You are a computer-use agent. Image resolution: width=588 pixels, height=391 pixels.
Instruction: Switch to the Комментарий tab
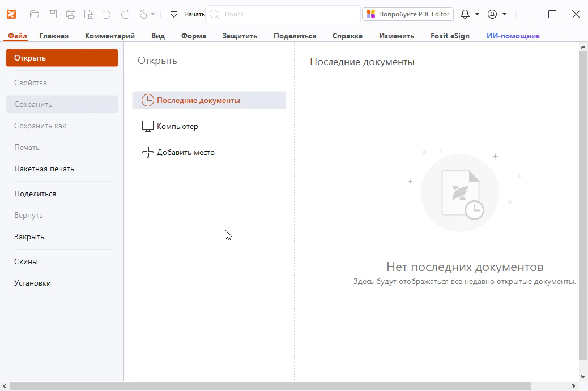click(x=110, y=36)
